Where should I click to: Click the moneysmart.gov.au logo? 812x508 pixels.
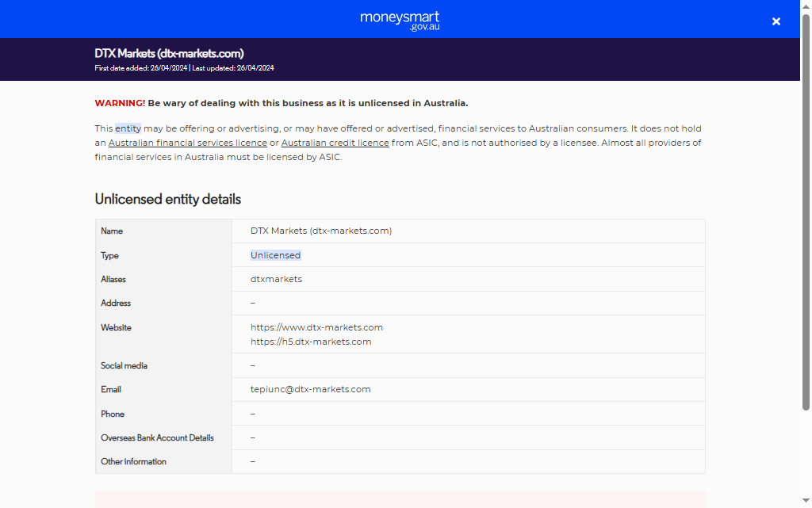click(400, 20)
